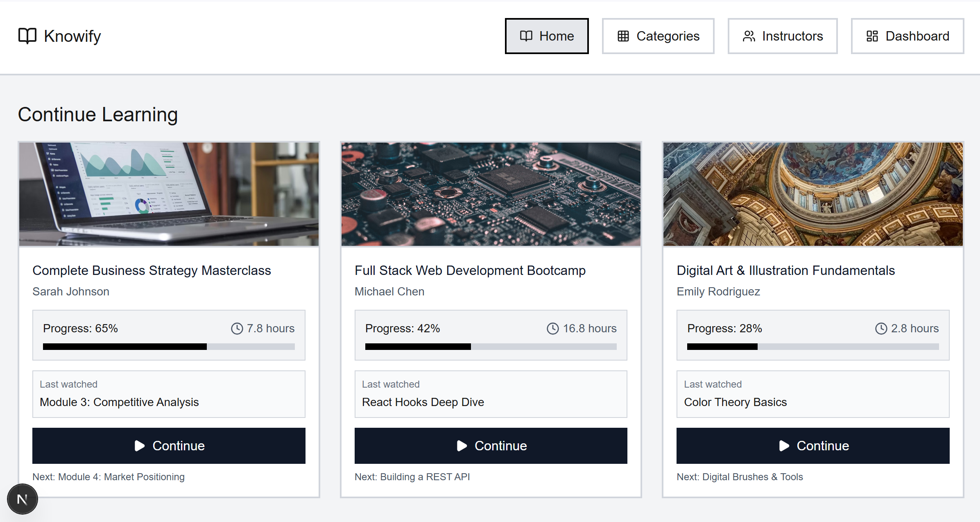Open the laptop analytics course thumbnail
The image size is (980, 522).
click(169, 194)
